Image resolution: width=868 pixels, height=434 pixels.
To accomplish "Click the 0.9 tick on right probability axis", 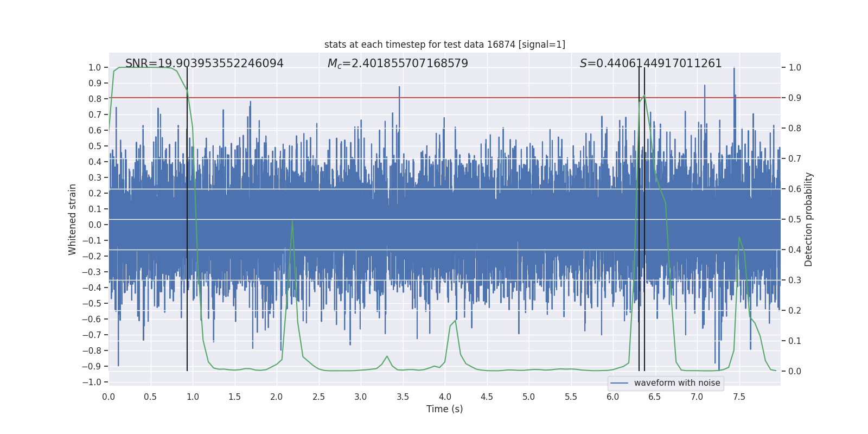I will tap(795, 98).
